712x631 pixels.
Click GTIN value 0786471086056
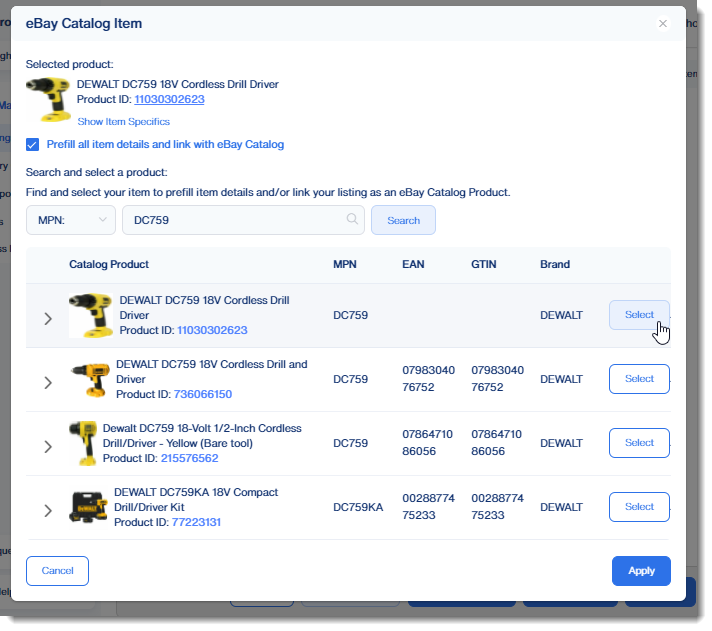point(496,443)
